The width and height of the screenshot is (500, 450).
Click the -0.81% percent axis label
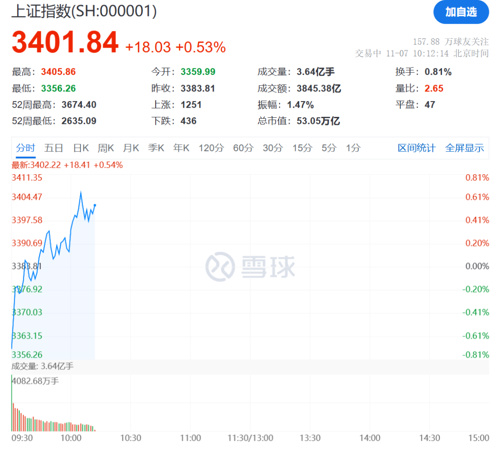[x=476, y=355]
